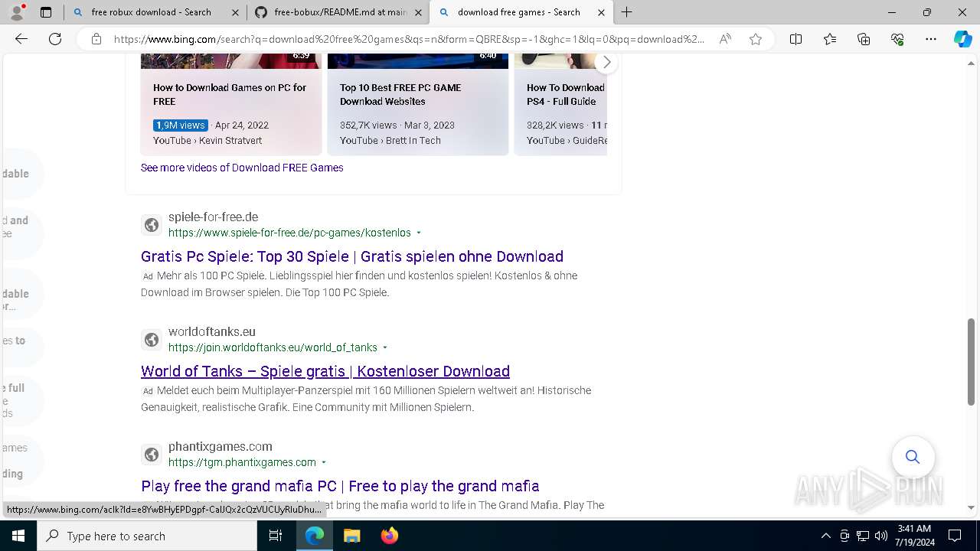This screenshot has height=551, width=980.
Task: Open split screen icon
Action: [795, 39]
